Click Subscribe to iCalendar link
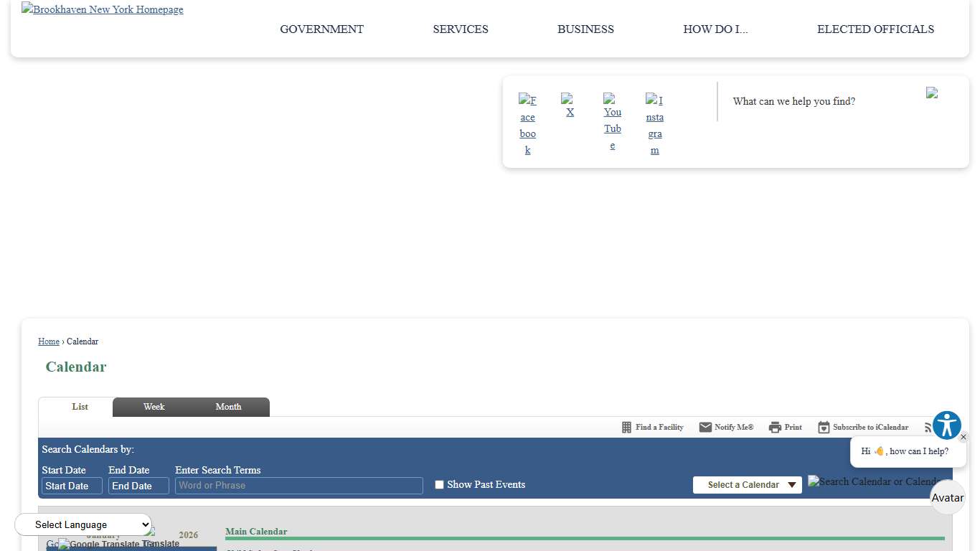The width and height of the screenshot is (980, 551). pyautogui.click(x=870, y=428)
